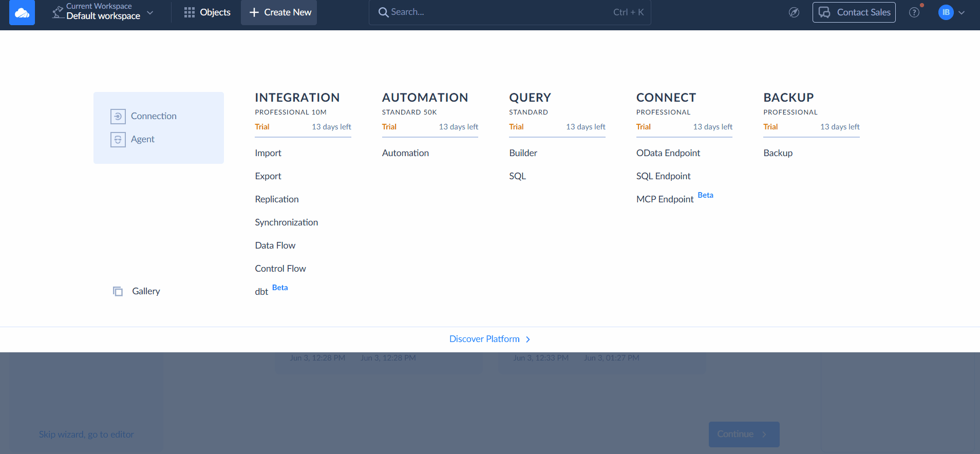This screenshot has width=980, height=454.
Task: Click the Skyvia cloud logo icon
Action: (x=22, y=12)
